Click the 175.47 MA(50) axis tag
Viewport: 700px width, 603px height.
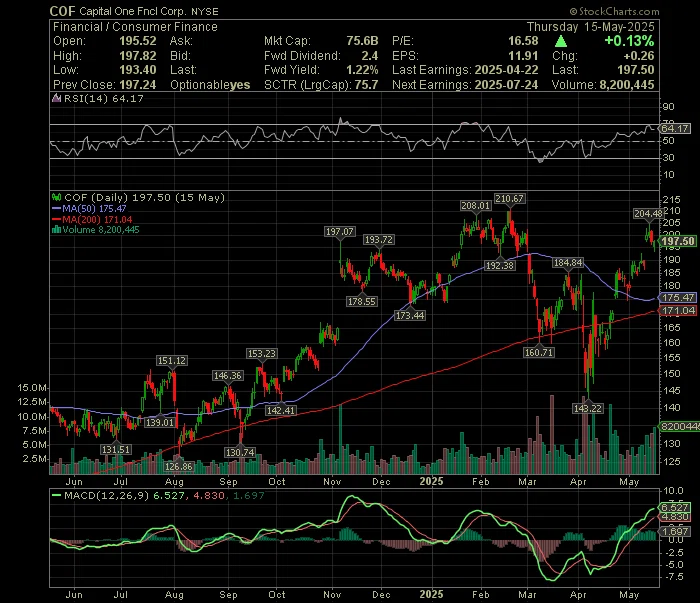pos(678,297)
